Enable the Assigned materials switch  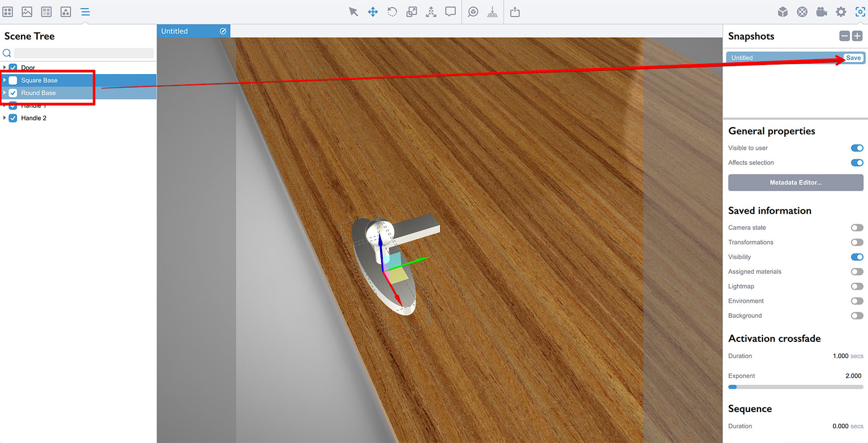pos(857,271)
